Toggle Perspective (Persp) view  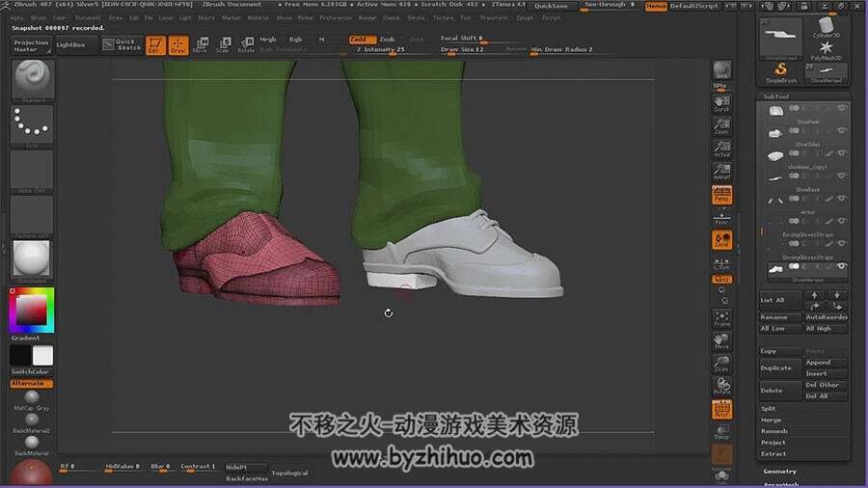[721, 195]
